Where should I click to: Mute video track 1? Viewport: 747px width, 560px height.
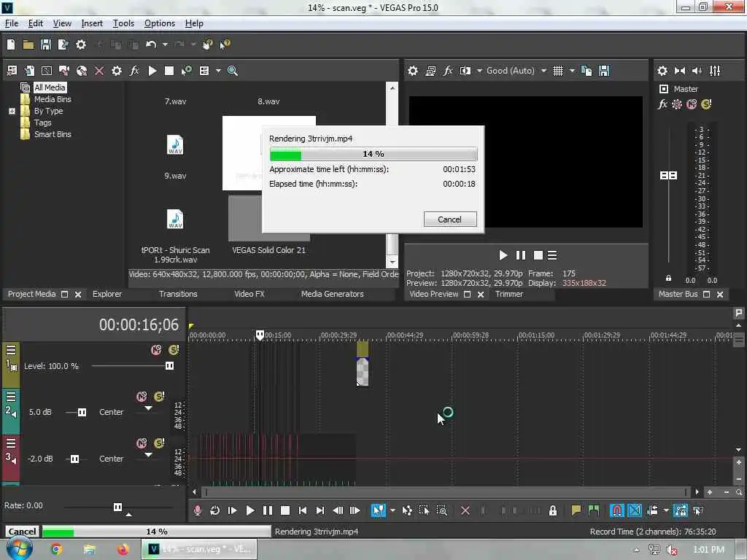[x=156, y=350]
